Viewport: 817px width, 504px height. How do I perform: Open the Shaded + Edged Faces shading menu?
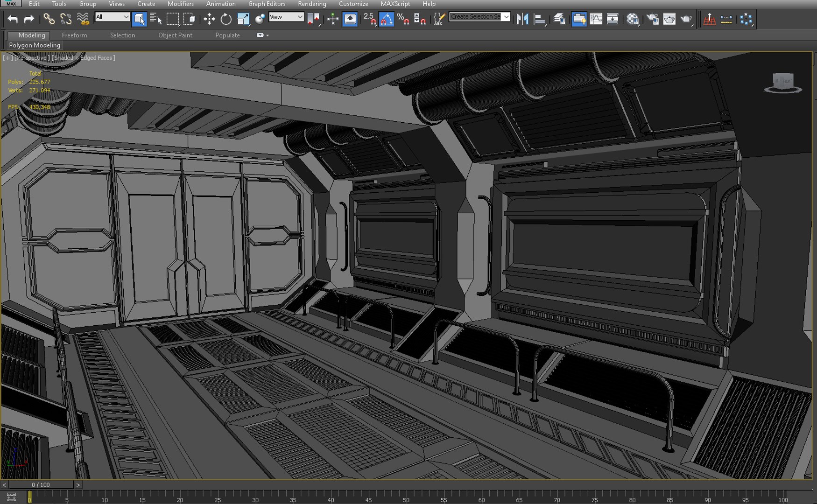(83, 58)
